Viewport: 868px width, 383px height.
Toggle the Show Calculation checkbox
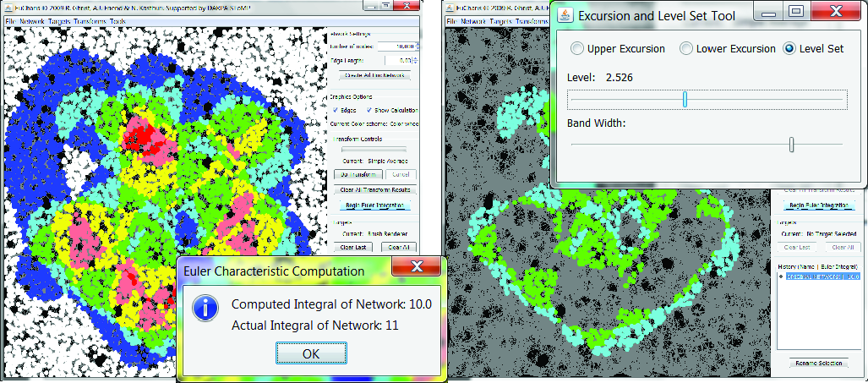[369, 111]
